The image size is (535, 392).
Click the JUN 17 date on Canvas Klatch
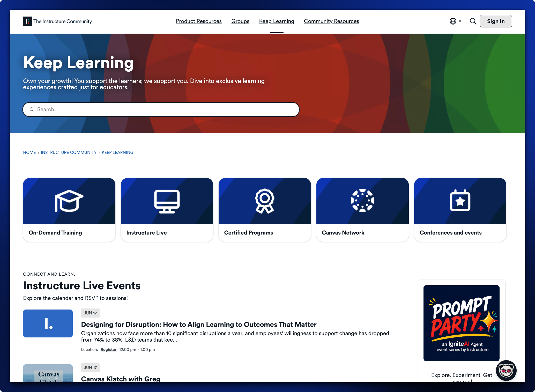click(x=90, y=367)
